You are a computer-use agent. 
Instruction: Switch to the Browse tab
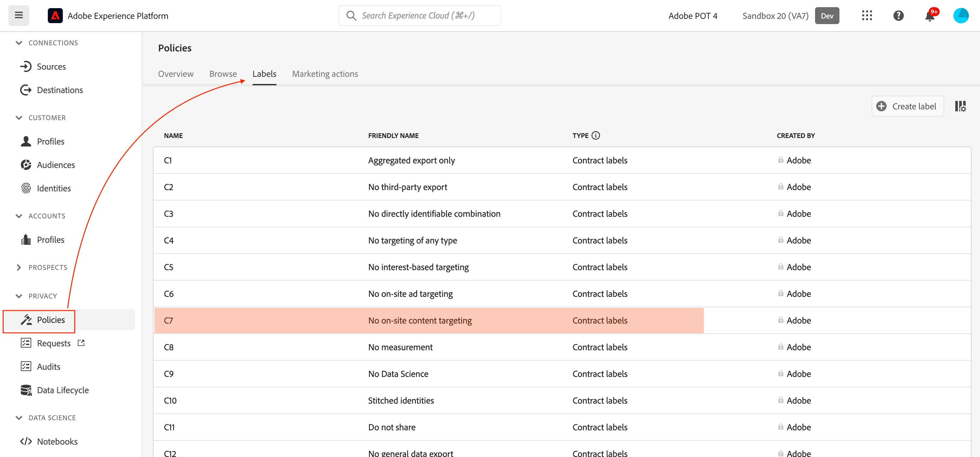(x=223, y=74)
